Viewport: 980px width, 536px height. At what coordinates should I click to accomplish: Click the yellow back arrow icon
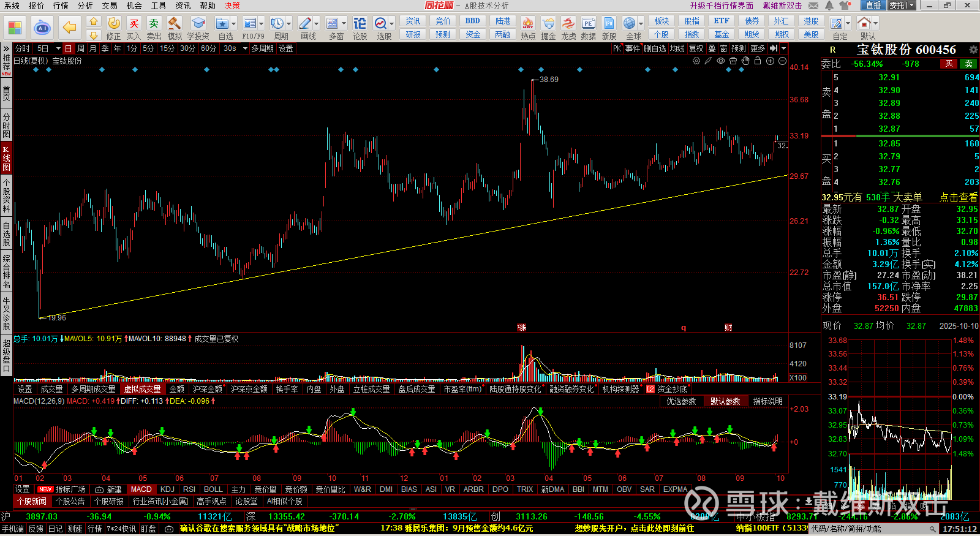tap(69, 28)
